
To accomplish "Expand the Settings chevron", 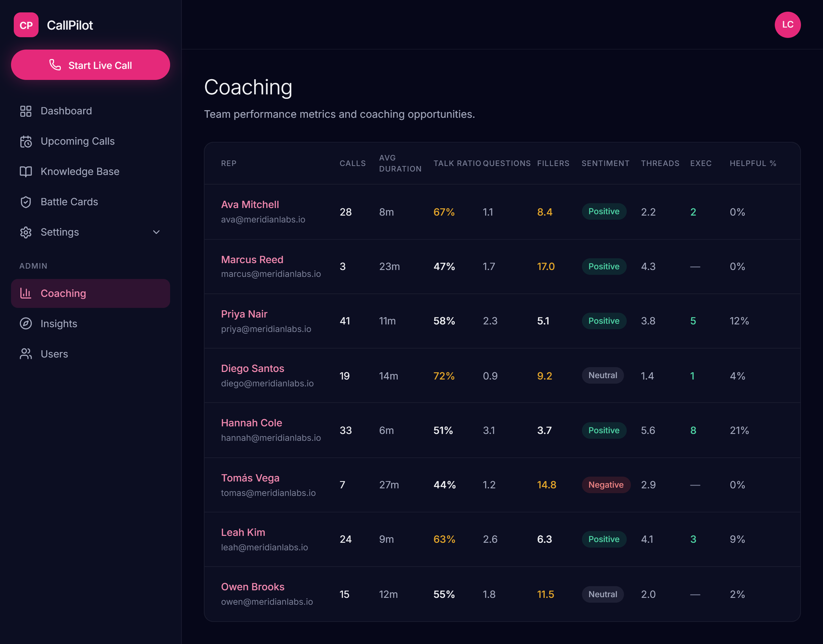I will [x=156, y=232].
